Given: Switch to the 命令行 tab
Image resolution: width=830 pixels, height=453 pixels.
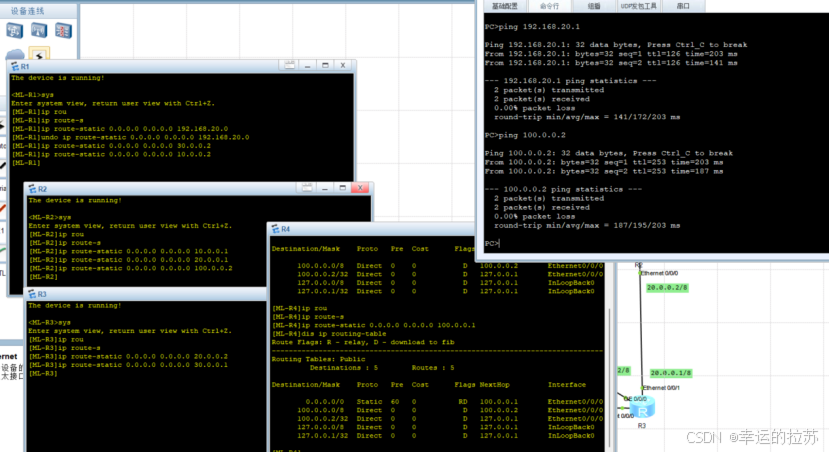Looking at the screenshot, I should tap(549, 6).
